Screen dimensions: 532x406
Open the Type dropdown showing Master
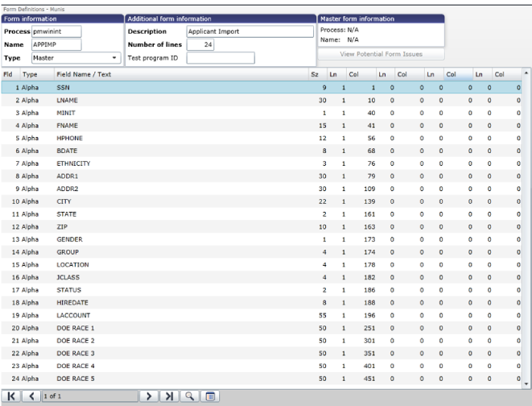pos(76,58)
